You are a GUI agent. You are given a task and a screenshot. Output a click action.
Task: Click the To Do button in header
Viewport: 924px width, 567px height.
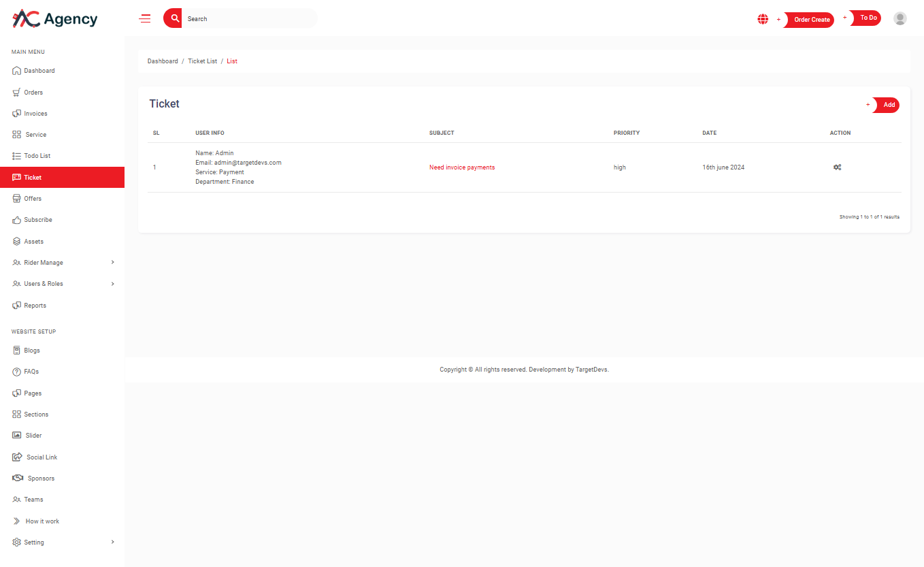click(x=868, y=18)
